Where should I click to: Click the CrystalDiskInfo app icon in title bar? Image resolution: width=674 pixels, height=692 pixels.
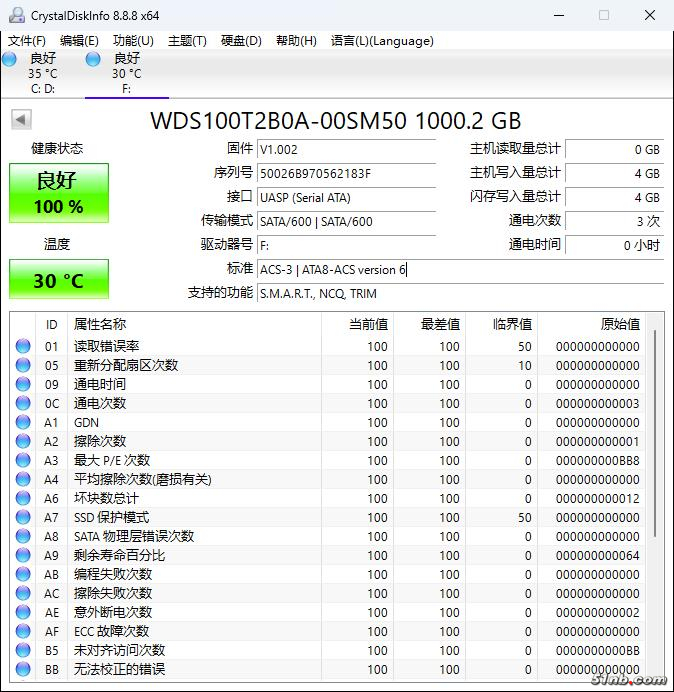pyautogui.click(x=17, y=15)
